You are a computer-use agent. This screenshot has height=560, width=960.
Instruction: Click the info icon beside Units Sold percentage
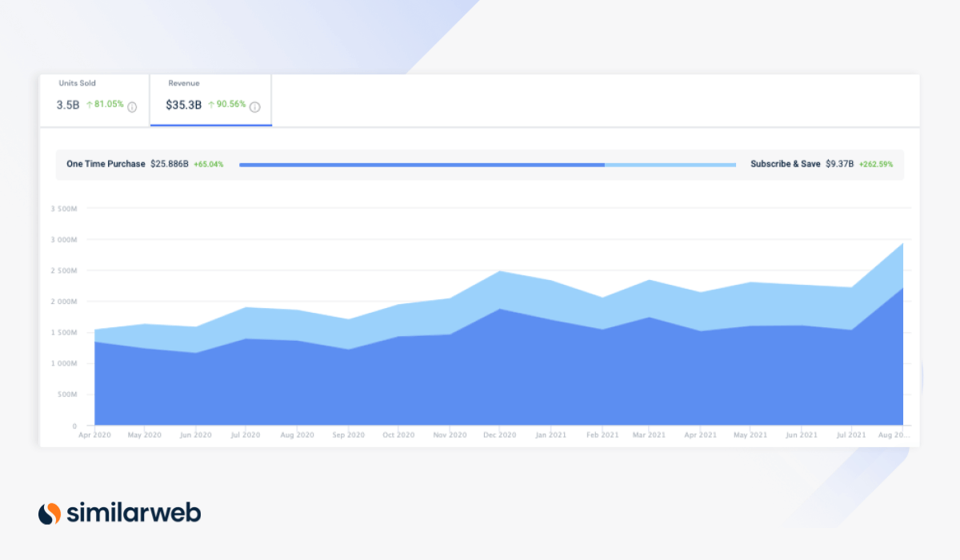coord(132,106)
